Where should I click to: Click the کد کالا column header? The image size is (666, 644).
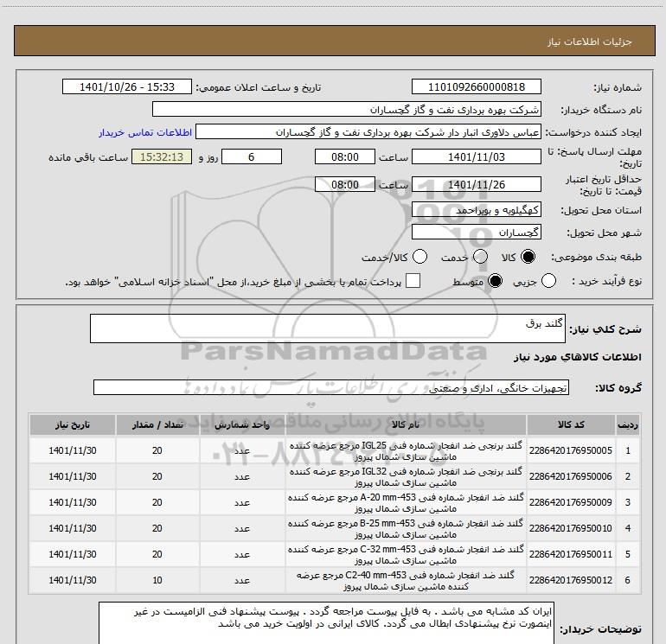571,425
